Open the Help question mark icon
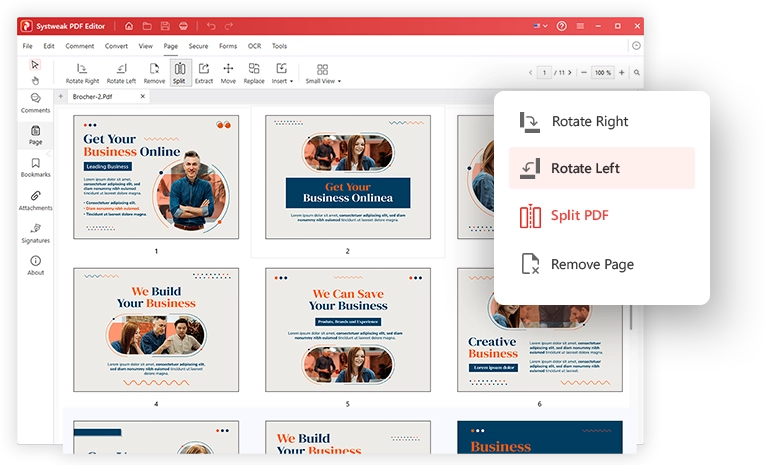The image size is (769, 465). pos(562,26)
